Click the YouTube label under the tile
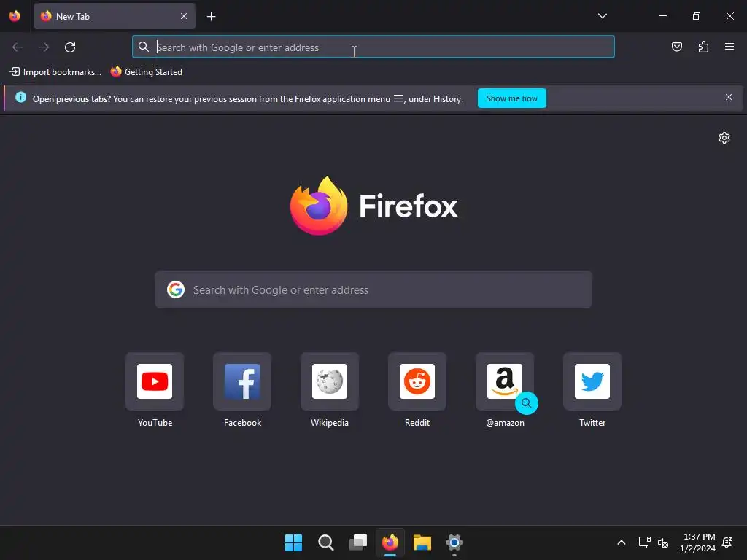 (x=155, y=423)
